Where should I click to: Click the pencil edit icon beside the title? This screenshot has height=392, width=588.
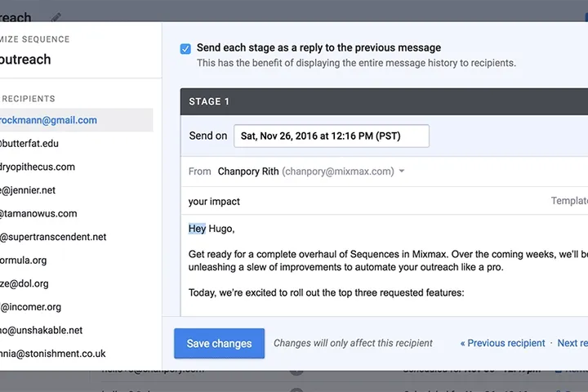(x=56, y=17)
